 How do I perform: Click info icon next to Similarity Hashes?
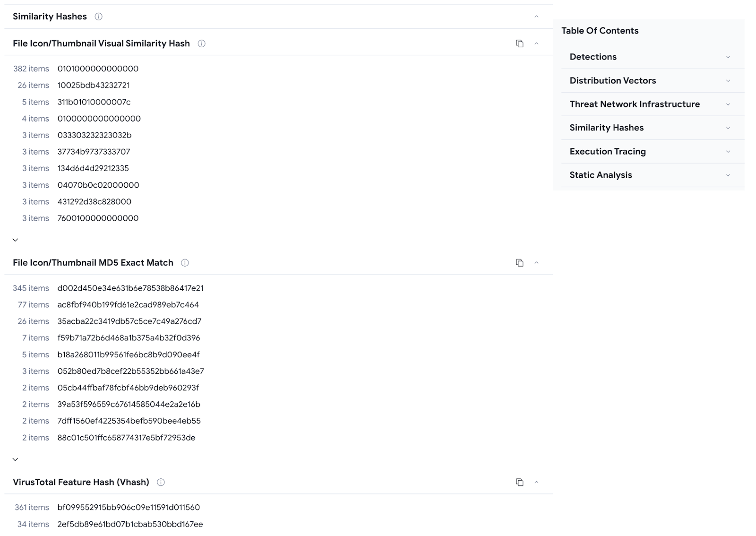click(x=98, y=17)
